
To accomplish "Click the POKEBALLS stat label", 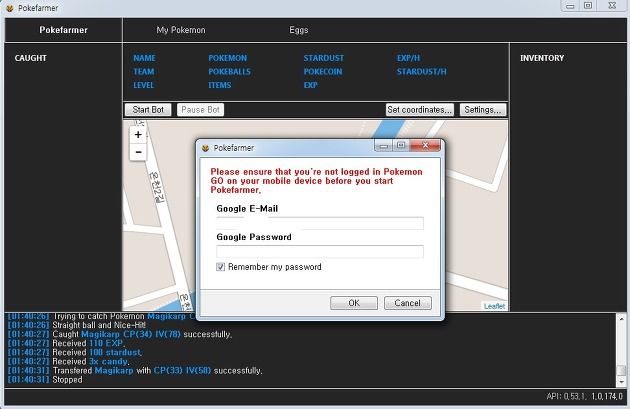I will tap(229, 72).
